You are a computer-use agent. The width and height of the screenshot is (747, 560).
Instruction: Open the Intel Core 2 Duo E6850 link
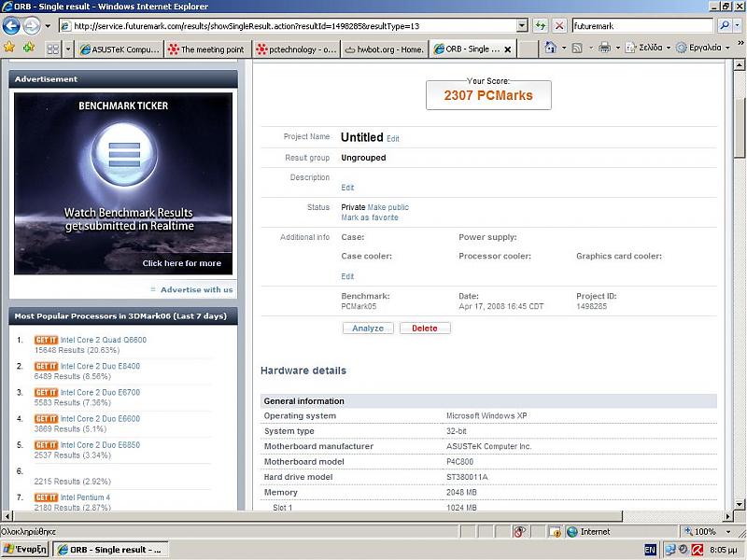pos(100,445)
